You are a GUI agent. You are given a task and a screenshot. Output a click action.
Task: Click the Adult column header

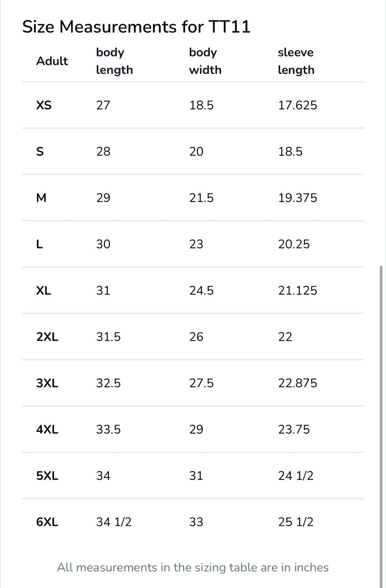(x=52, y=61)
